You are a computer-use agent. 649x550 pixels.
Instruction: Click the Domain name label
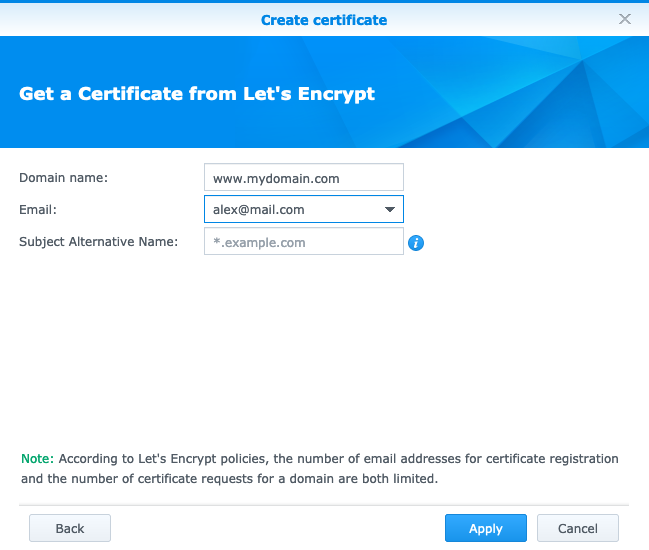[63, 178]
